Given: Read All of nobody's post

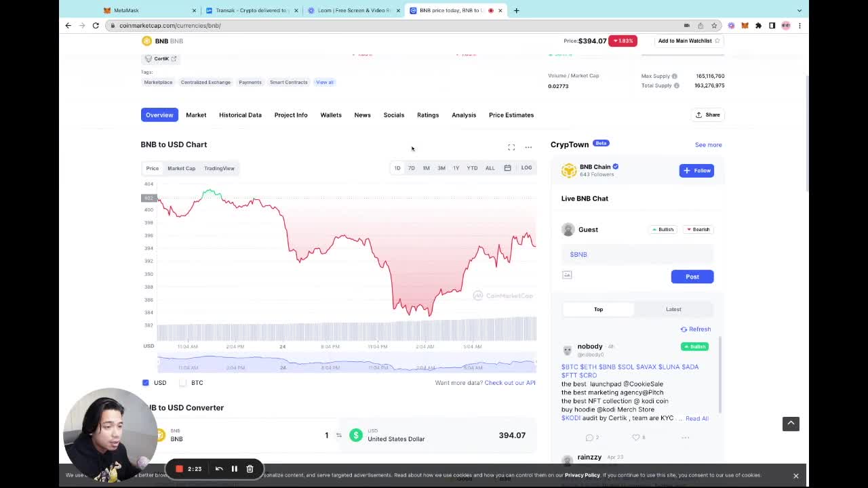Looking at the screenshot, I should pyautogui.click(x=696, y=418).
